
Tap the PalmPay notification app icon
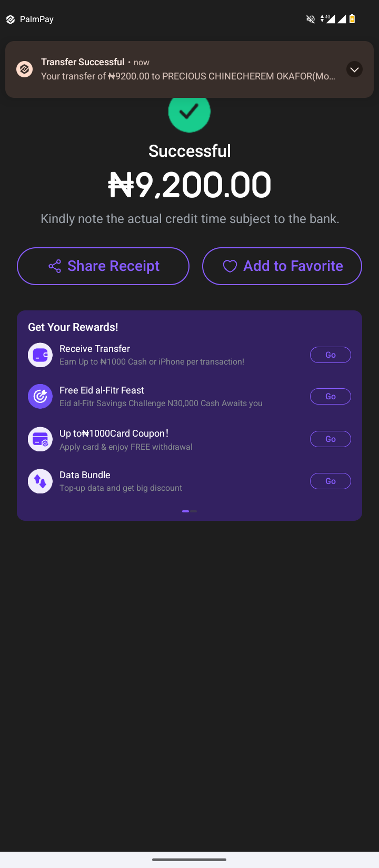pos(24,69)
